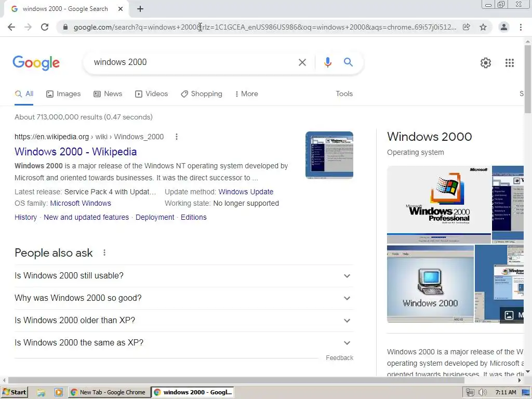532x399 pixels.
Task: Launch media player icon in taskbar
Action: coord(58,393)
